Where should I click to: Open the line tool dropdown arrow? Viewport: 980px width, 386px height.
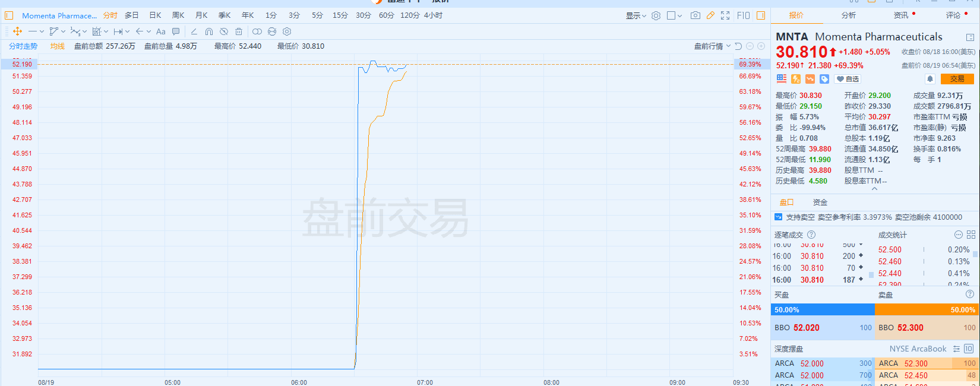[x=42, y=31]
